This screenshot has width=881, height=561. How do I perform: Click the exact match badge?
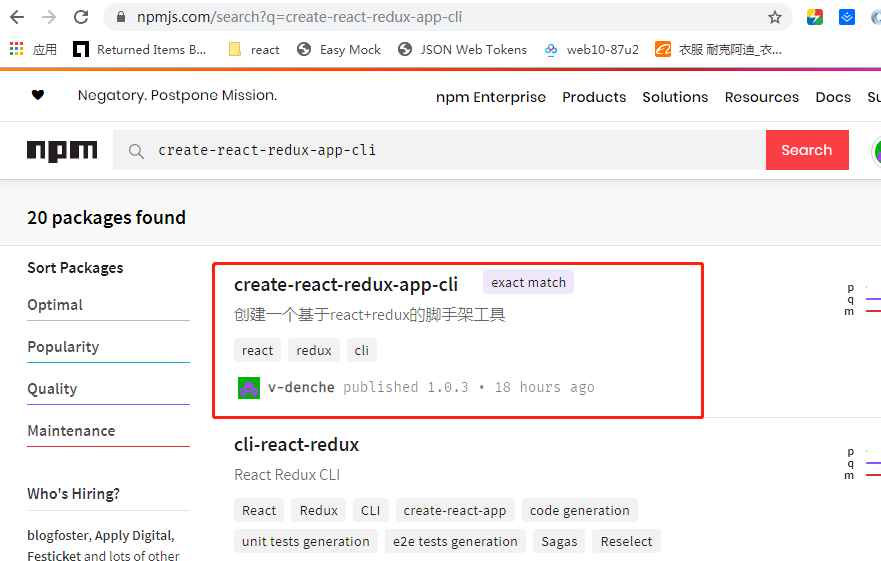point(528,283)
